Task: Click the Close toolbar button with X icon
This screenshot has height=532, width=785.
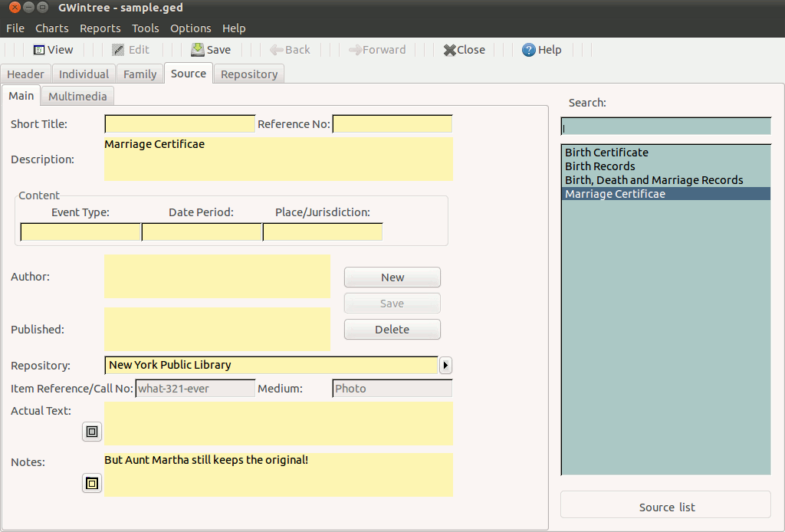Action: (x=464, y=50)
